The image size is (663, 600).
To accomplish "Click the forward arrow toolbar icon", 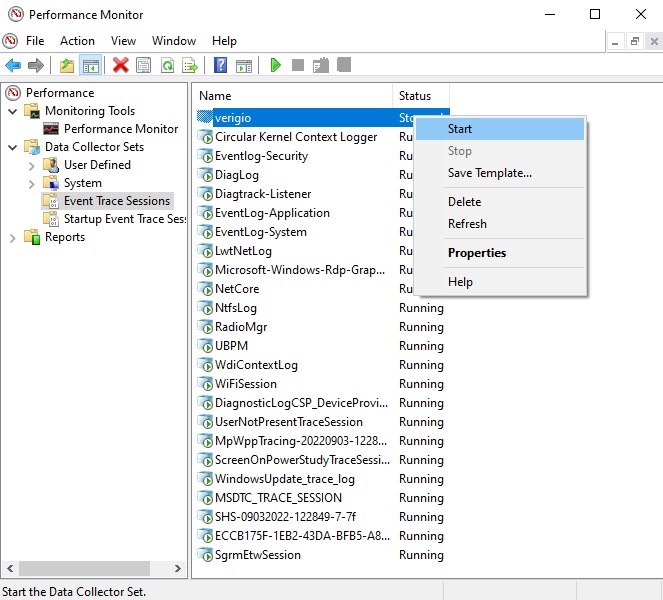I will click(36, 66).
